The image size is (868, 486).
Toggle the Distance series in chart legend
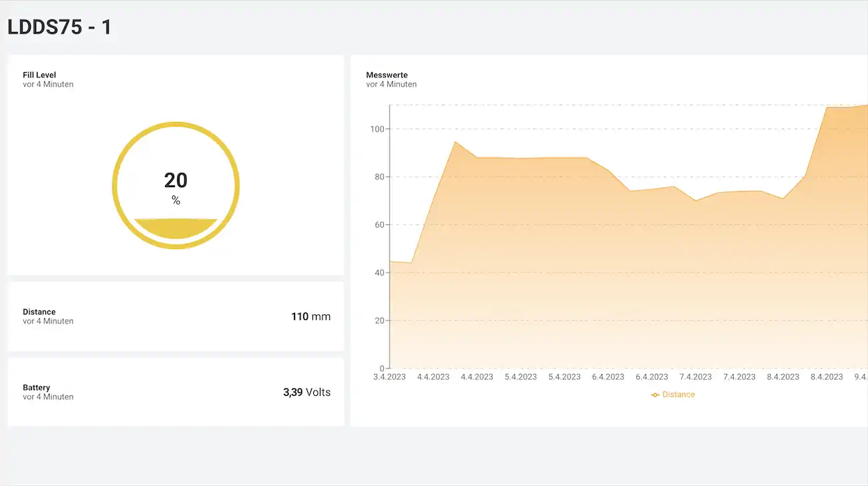(x=678, y=395)
